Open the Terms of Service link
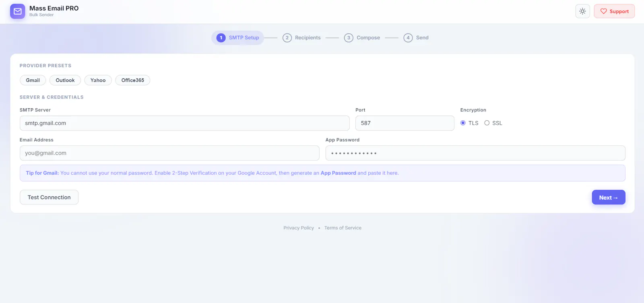 coord(343,228)
